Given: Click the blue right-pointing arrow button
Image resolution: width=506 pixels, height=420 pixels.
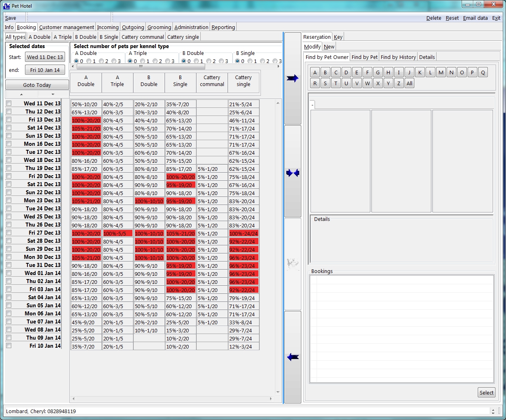Looking at the screenshot, I should (x=292, y=78).
